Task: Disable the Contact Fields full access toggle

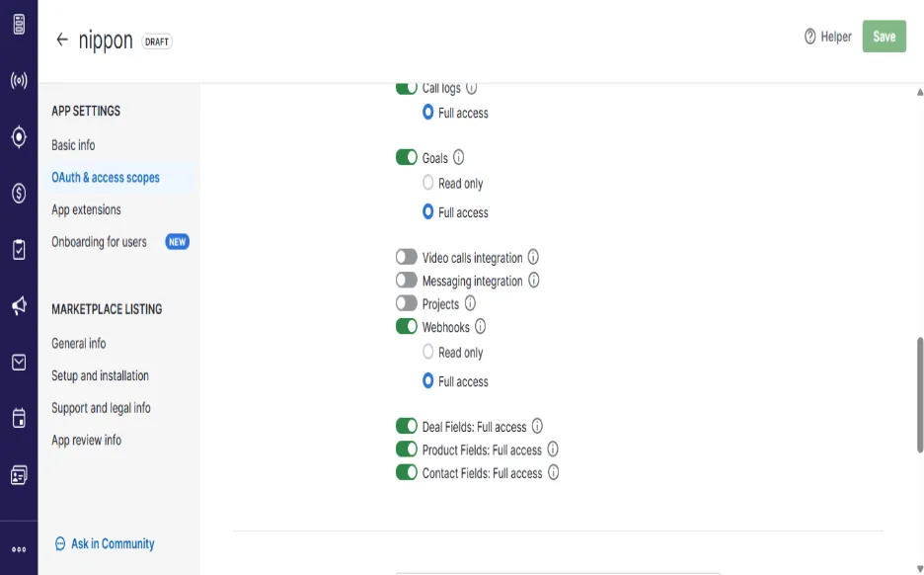Action: click(406, 472)
